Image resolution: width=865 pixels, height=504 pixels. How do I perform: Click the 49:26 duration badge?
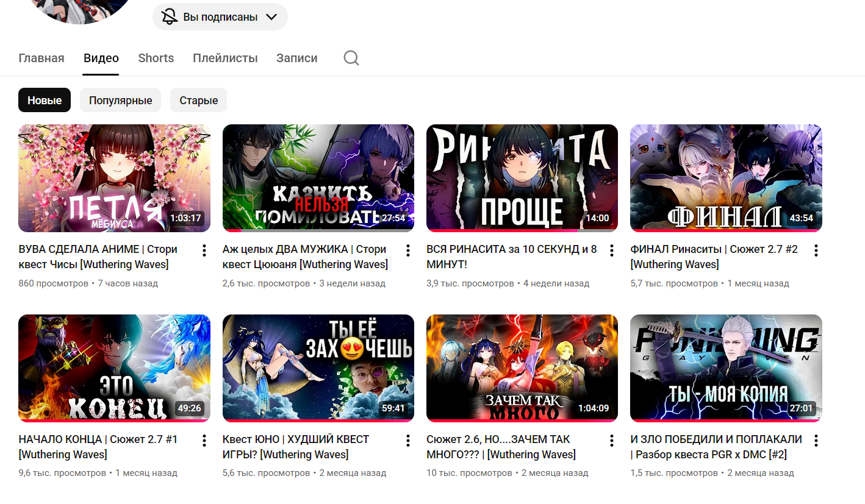click(189, 408)
